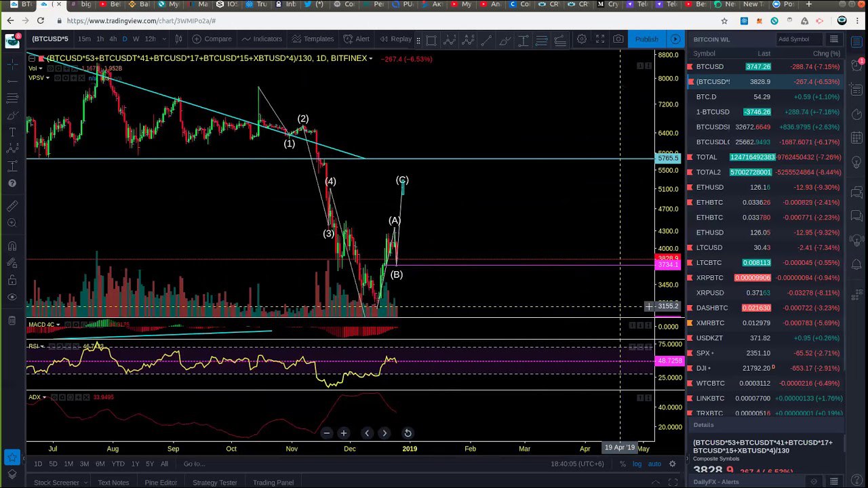Open the Text Notes tab
868x488 pixels.
point(113,483)
